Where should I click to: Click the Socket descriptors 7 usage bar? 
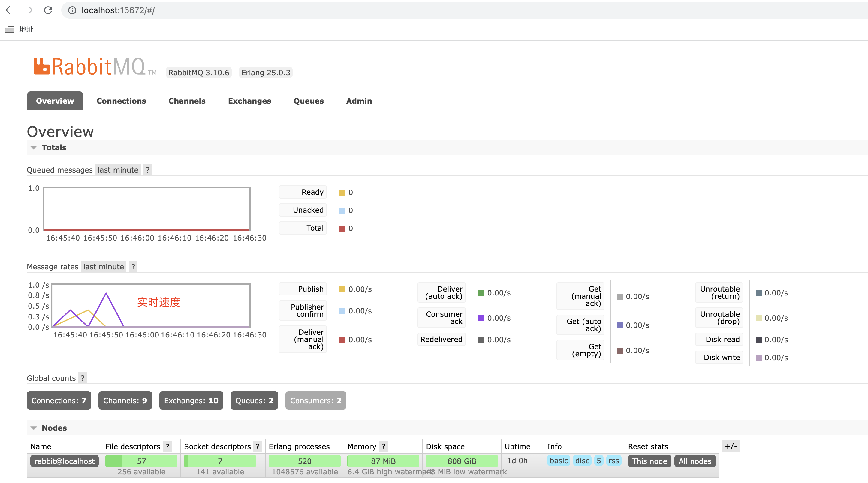tap(220, 461)
